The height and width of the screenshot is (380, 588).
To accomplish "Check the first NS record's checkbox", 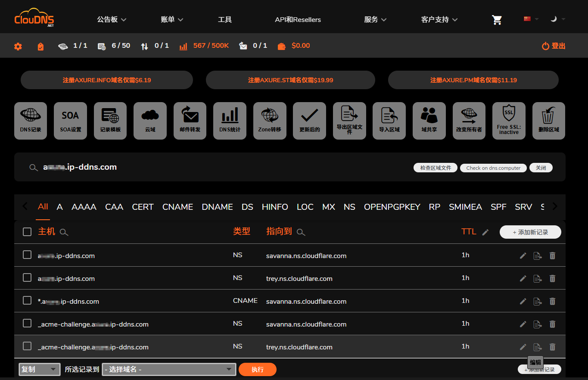I will coord(27,255).
